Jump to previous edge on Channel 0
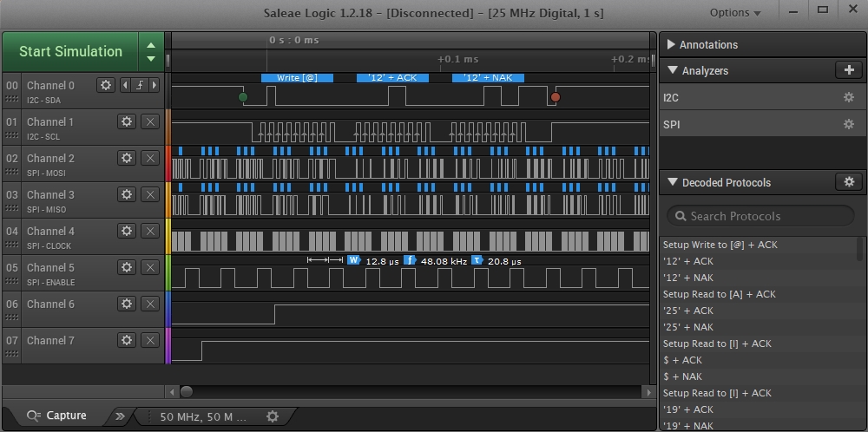868x432 pixels. 126,85
